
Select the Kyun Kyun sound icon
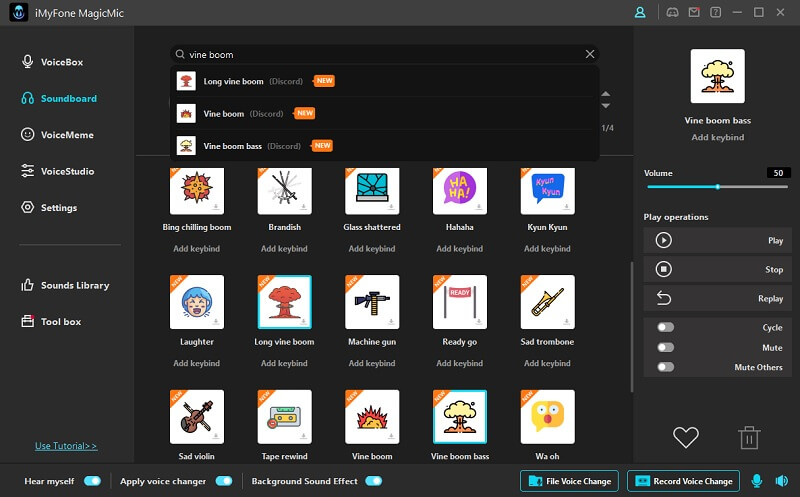(547, 191)
